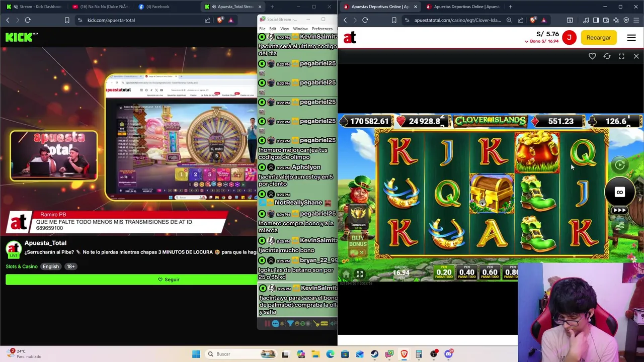This screenshot has height=362, width=644.
Task: Open the Brave VPN shield icon
Action: pos(626,20)
